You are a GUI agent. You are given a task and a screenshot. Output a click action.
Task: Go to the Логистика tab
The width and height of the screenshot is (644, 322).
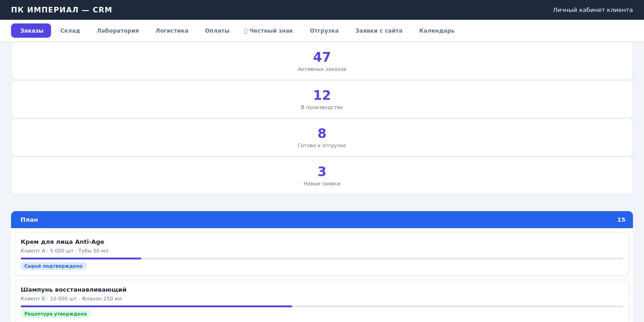[172, 31]
